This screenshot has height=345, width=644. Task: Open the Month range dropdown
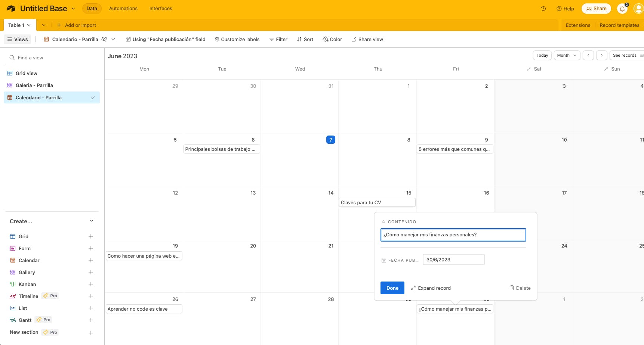click(x=567, y=55)
